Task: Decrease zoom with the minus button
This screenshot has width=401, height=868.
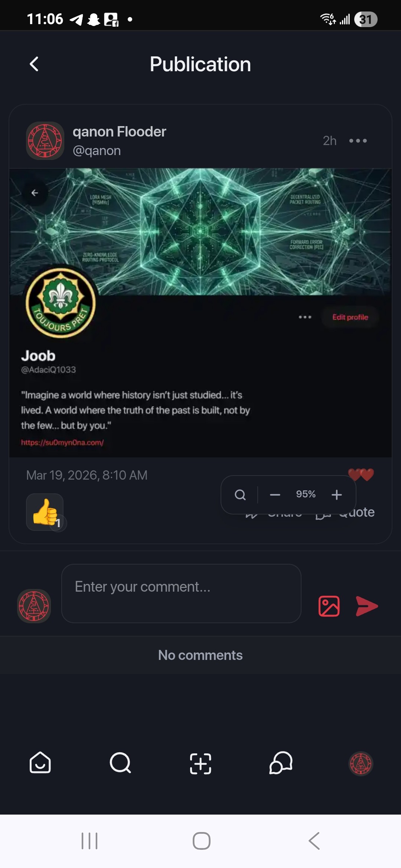Action: click(275, 494)
